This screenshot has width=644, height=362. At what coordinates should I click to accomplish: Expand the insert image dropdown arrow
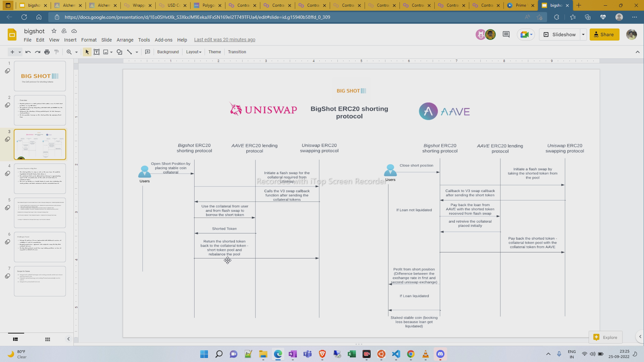(x=111, y=52)
